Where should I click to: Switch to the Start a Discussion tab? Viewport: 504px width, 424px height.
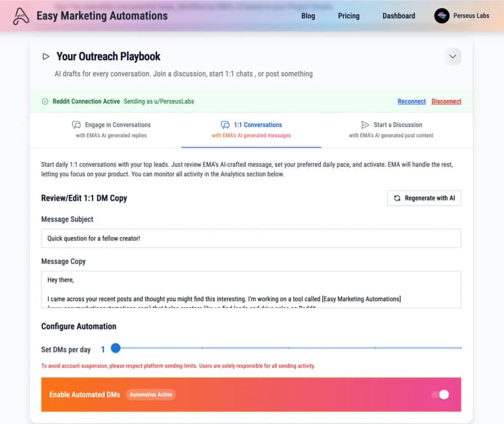point(391,130)
